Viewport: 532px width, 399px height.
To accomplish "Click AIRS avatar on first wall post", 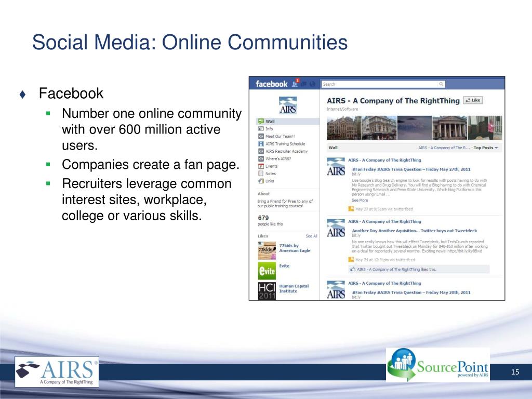I will click(336, 167).
